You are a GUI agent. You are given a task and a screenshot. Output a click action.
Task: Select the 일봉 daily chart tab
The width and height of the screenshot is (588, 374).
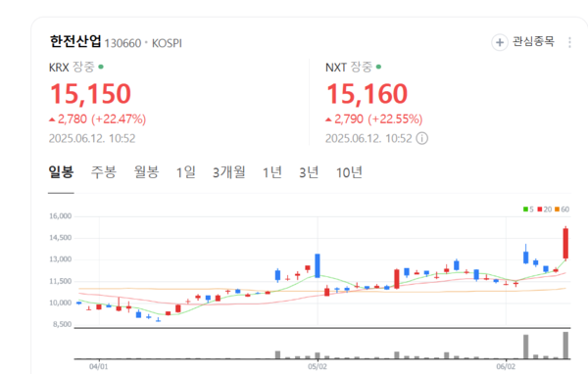pos(61,172)
